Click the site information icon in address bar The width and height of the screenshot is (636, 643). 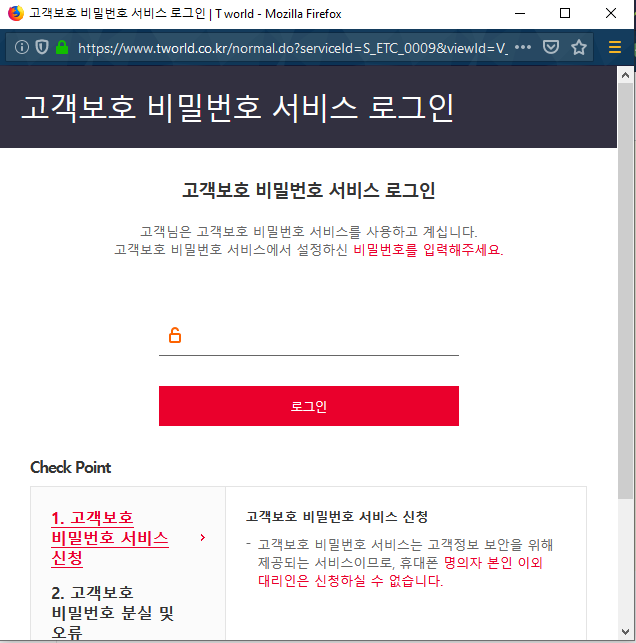(22, 47)
